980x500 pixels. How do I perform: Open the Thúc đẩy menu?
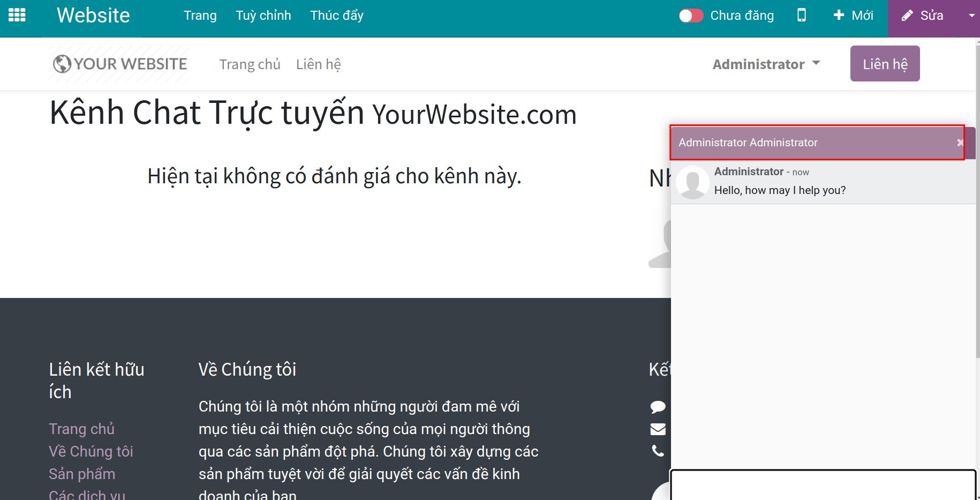click(x=336, y=15)
